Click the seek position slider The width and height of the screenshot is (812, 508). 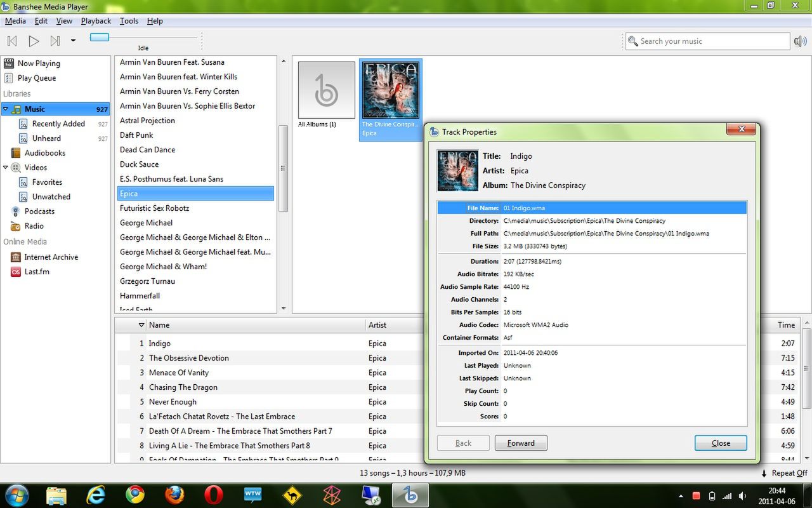click(x=100, y=37)
